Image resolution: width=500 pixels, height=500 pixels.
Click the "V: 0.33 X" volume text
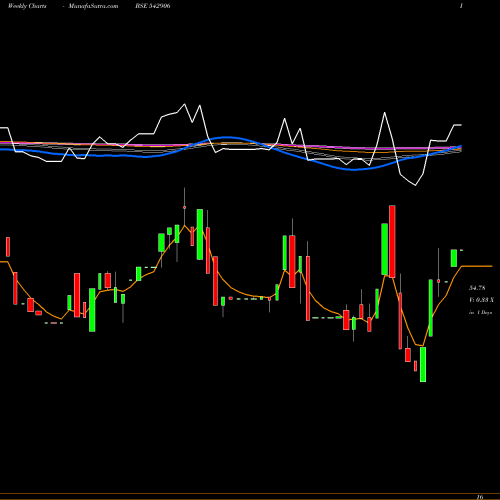(x=481, y=300)
